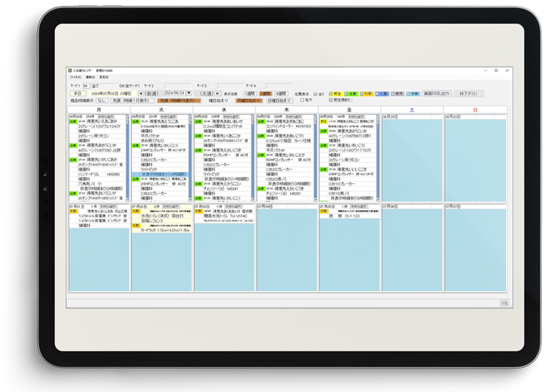Click the start date field 2024/06/24
This screenshot has width=544, height=392.
(x=175, y=93)
